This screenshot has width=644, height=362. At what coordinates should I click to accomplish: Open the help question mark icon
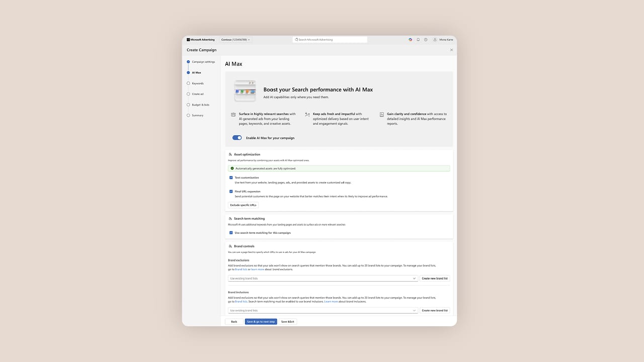426,40
